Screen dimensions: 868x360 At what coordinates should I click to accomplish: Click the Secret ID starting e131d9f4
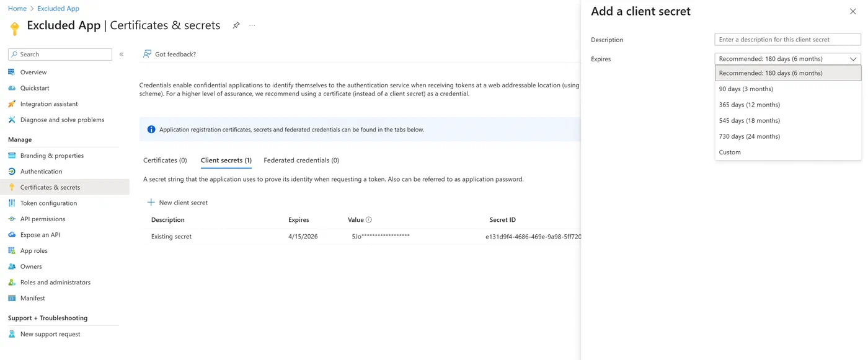pyautogui.click(x=533, y=237)
